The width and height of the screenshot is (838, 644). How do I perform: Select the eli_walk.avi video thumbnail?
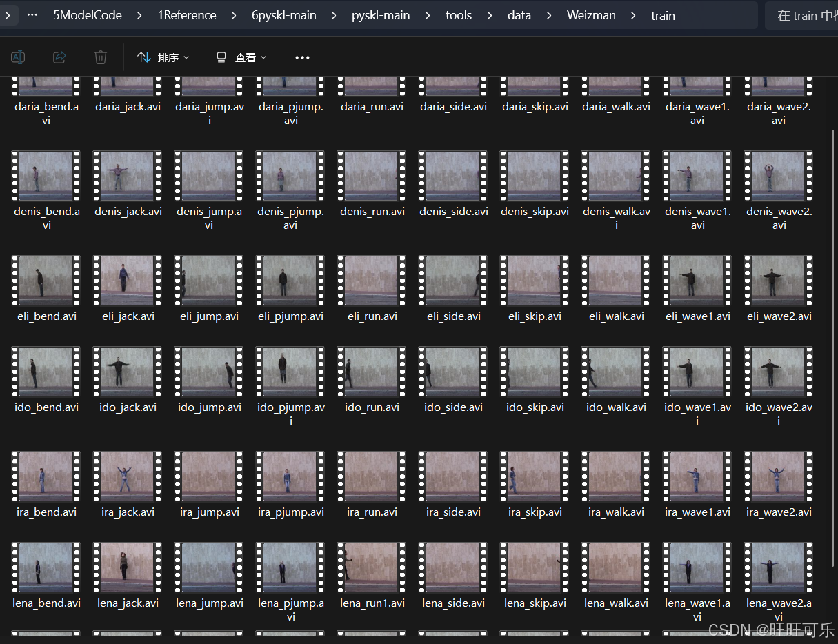[x=616, y=281]
